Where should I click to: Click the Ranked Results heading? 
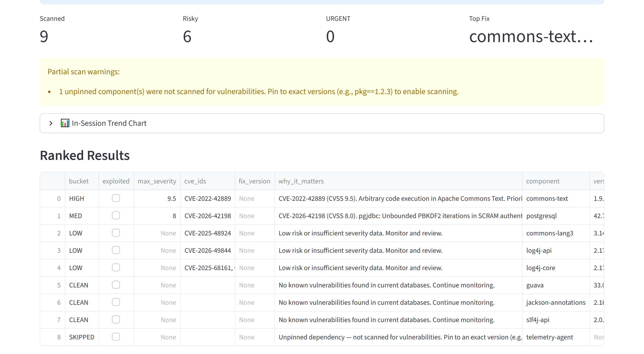(x=85, y=155)
